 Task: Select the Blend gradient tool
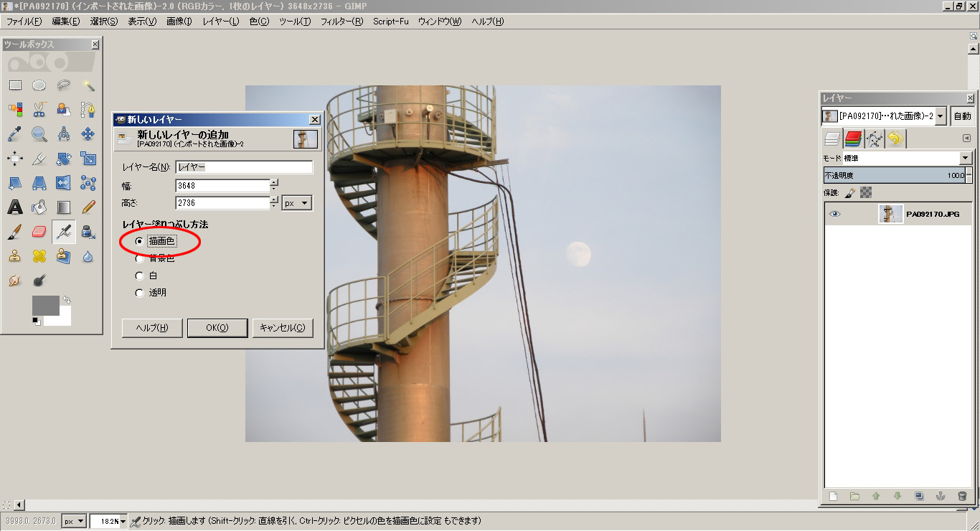tap(64, 207)
